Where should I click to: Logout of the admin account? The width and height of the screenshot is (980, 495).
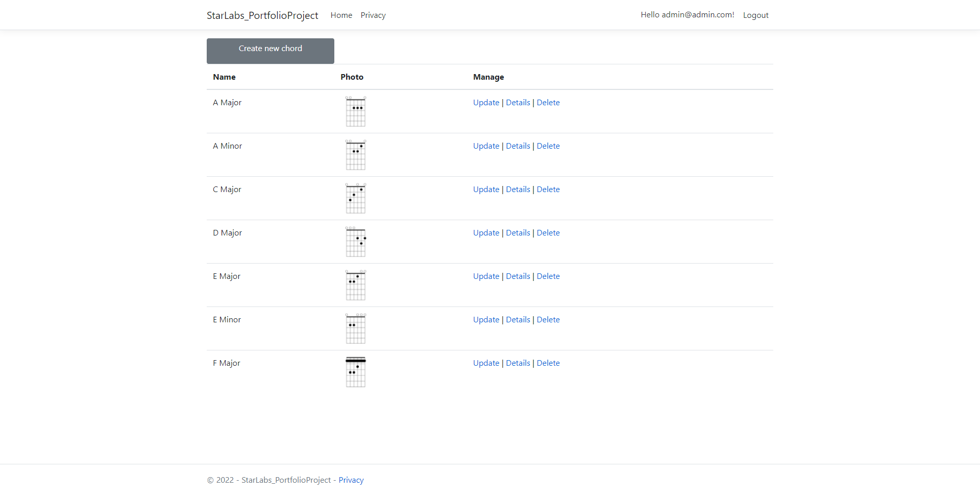point(756,15)
